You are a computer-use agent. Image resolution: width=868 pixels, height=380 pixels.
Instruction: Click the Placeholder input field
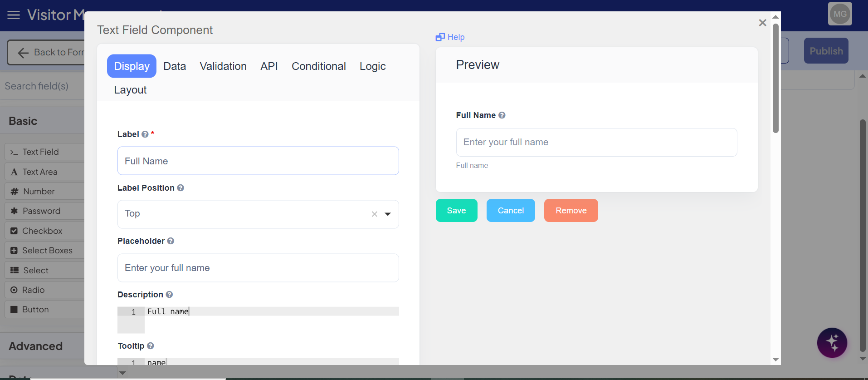click(x=258, y=268)
